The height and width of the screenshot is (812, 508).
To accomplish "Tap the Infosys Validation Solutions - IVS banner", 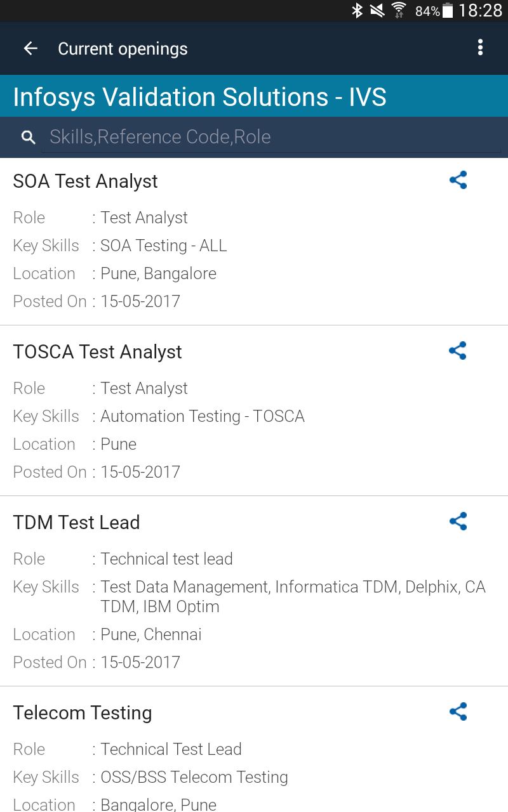I will pos(200,97).
